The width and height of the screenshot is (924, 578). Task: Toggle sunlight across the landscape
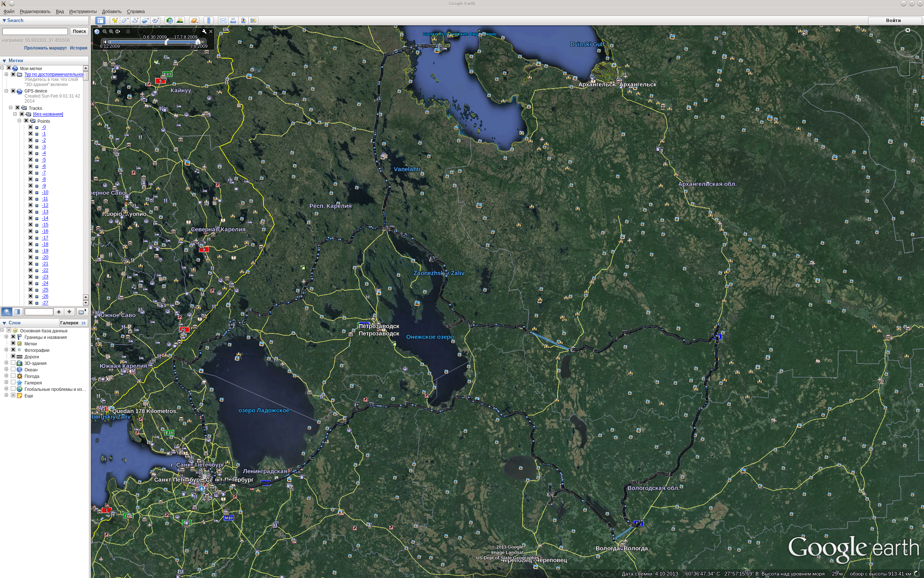[x=180, y=21]
